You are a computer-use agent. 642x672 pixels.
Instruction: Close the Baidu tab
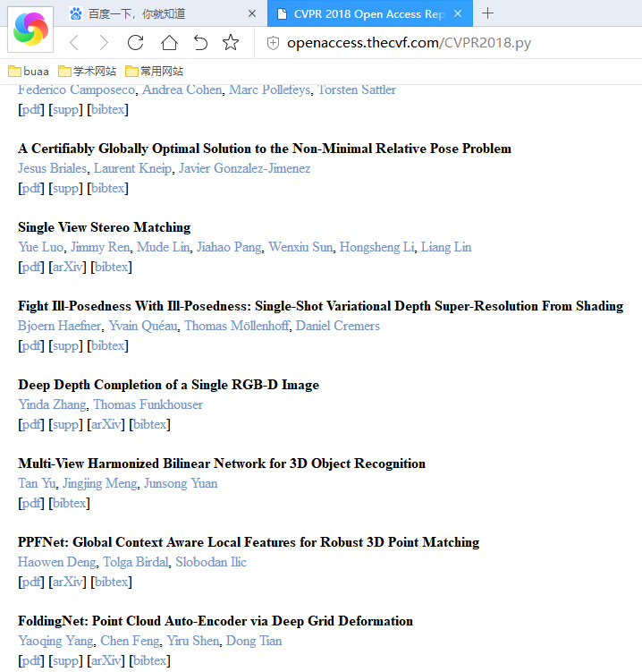pos(252,13)
